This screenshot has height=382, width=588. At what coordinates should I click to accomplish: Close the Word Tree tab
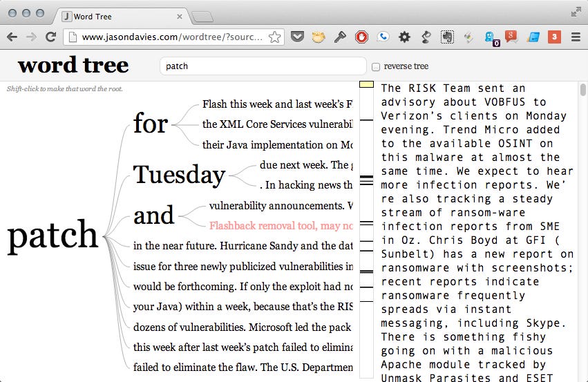pyautogui.click(x=180, y=17)
